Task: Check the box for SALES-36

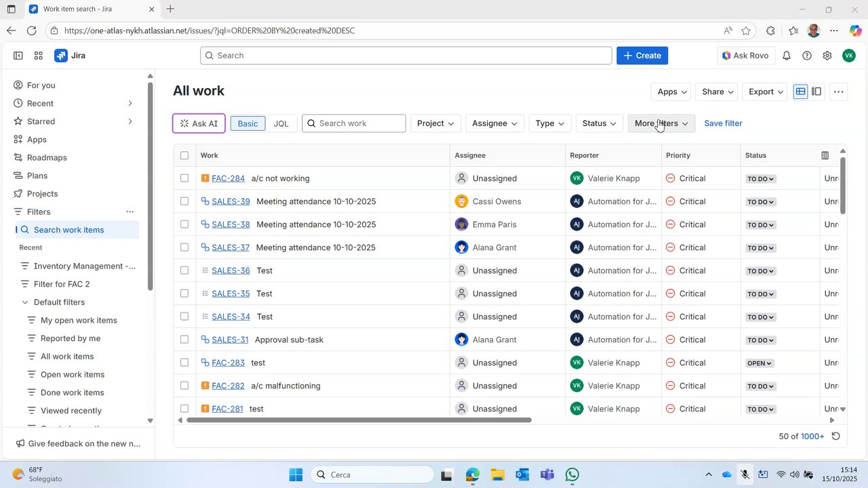Action: [x=184, y=270]
